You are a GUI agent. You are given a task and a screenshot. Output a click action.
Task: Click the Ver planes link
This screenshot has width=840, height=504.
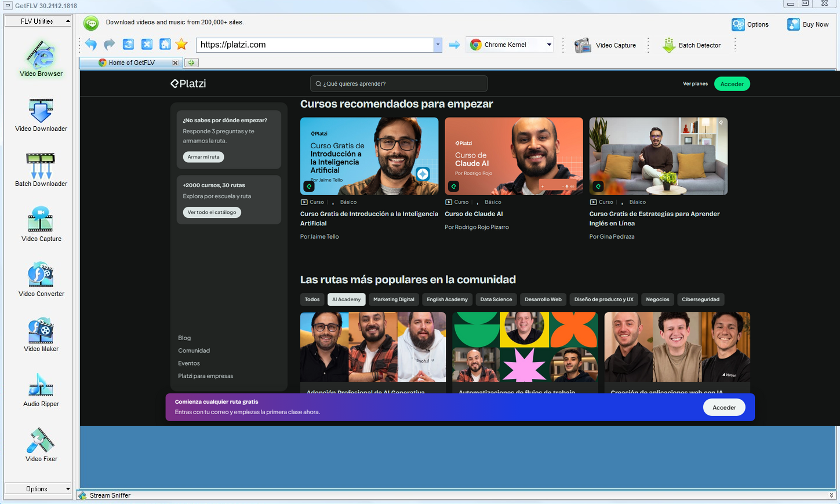pyautogui.click(x=695, y=84)
